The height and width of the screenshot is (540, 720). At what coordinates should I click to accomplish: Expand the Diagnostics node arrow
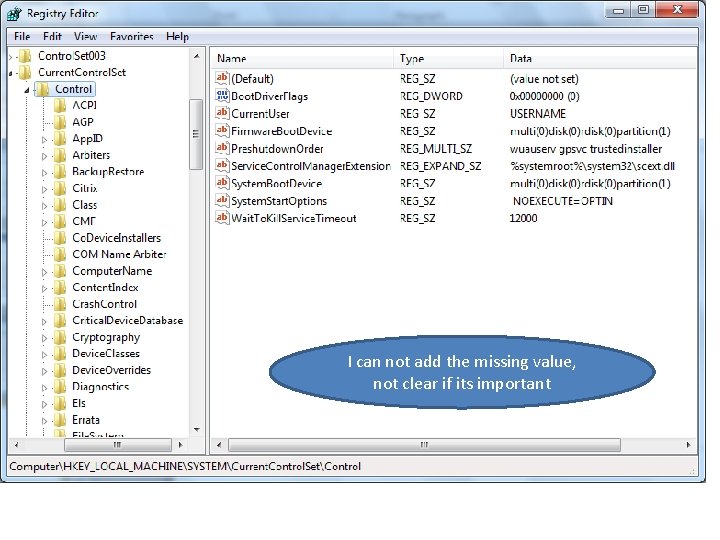44,388
